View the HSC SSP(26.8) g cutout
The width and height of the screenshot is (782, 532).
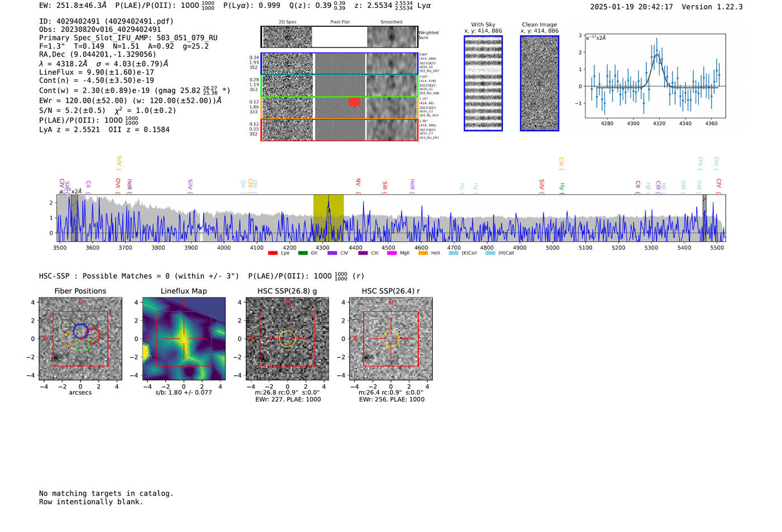coord(288,339)
